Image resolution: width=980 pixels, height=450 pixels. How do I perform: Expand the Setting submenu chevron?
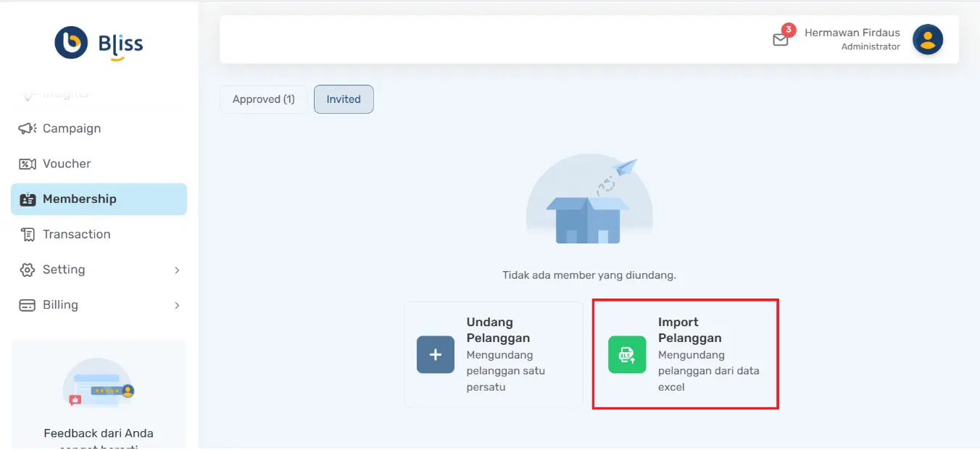pyautogui.click(x=176, y=270)
